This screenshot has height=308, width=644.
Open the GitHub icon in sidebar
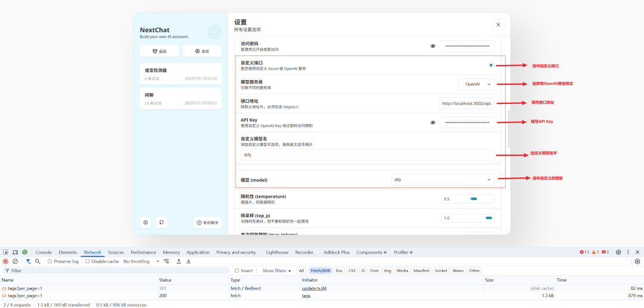(162, 223)
